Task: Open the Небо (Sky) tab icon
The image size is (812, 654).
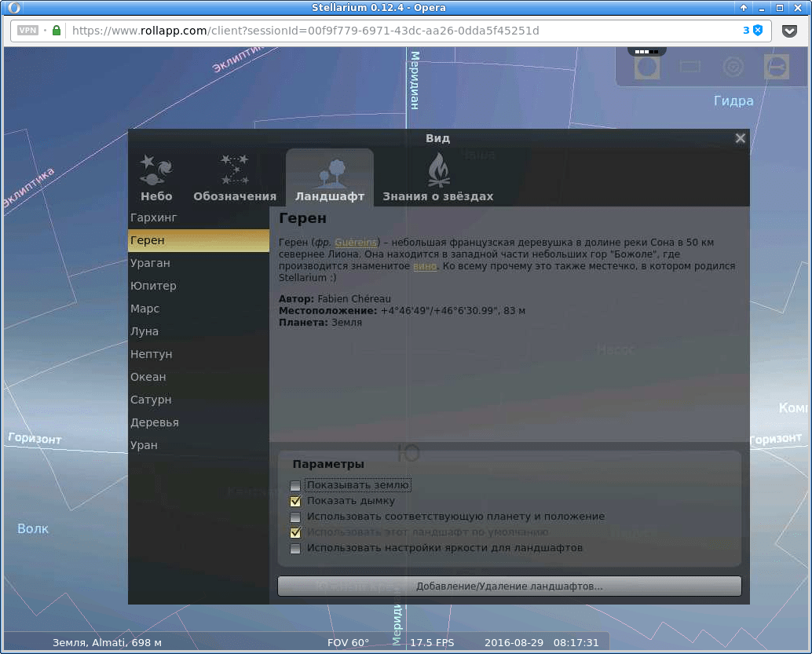Action: (x=155, y=177)
